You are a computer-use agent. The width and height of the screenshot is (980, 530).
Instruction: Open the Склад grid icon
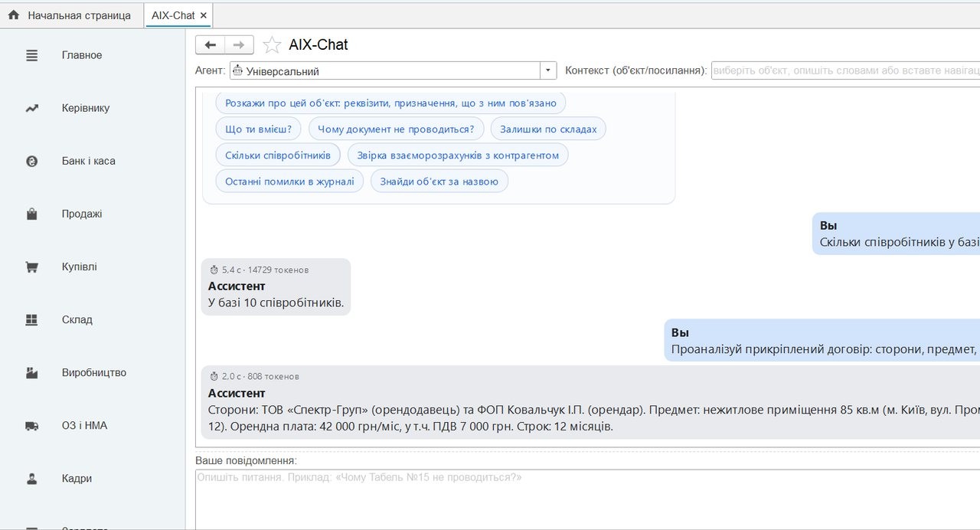[31, 320]
